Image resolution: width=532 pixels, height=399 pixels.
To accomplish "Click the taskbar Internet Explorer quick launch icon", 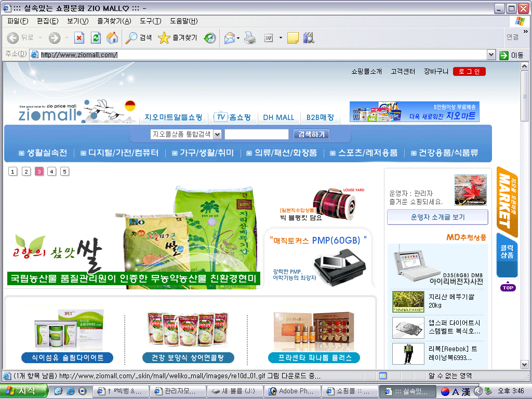I will pos(70,391).
